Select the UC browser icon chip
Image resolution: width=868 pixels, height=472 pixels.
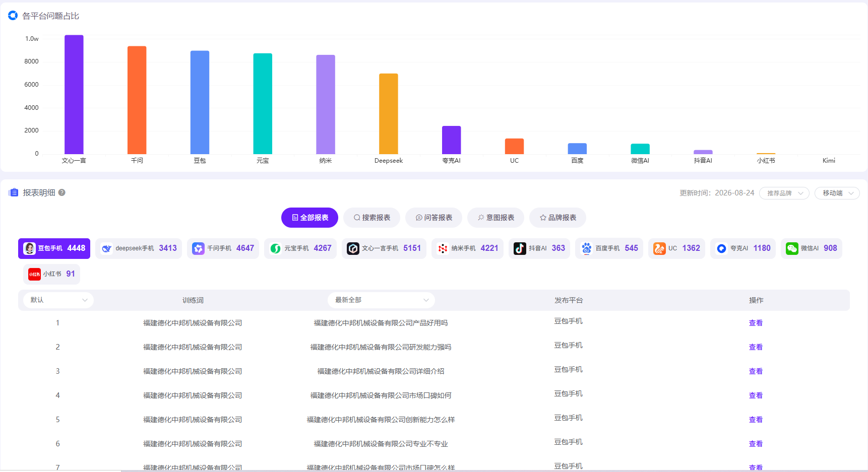tap(676, 248)
